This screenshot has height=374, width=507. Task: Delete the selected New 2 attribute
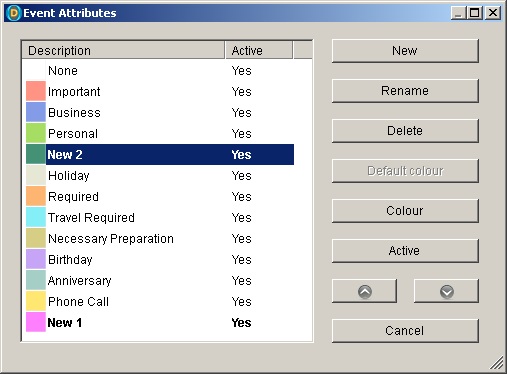pos(405,131)
